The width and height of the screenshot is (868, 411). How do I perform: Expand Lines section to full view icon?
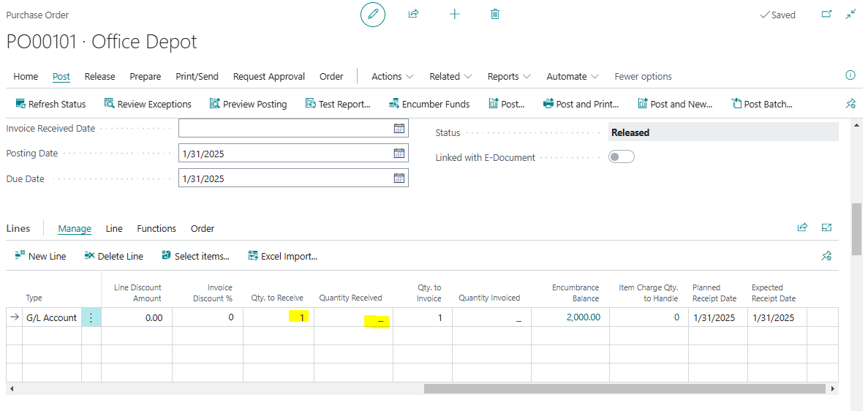(x=827, y=227)
